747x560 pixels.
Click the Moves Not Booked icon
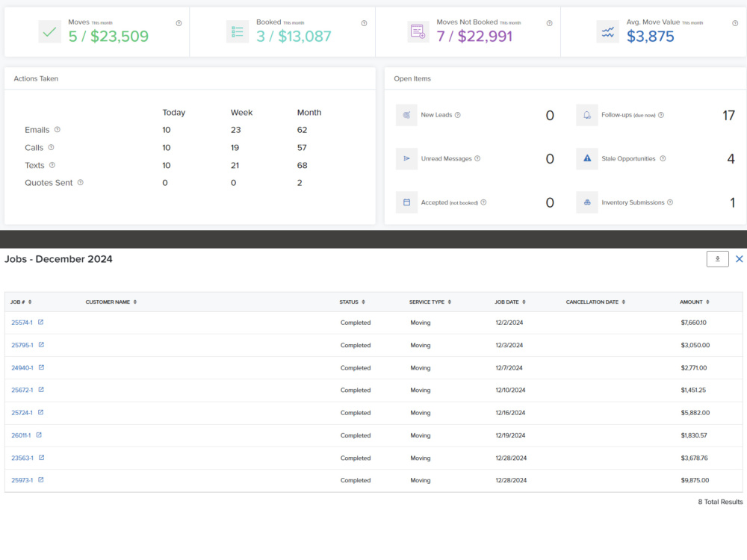click(418, 32)
